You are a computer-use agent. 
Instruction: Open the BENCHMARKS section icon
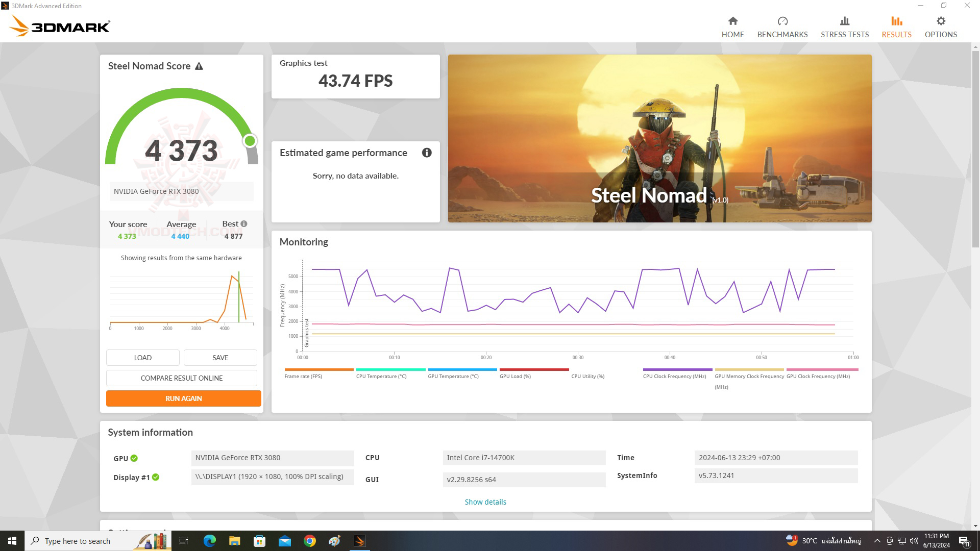pyautogui.click(x=782, y=21)
